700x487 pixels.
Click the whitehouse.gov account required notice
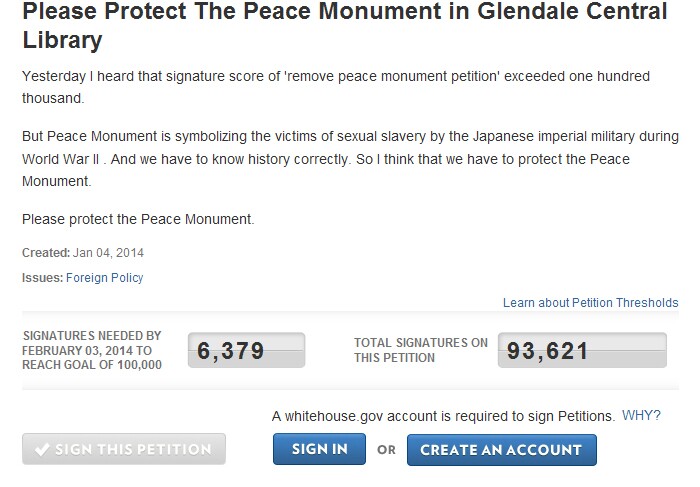tap(443, 416)
